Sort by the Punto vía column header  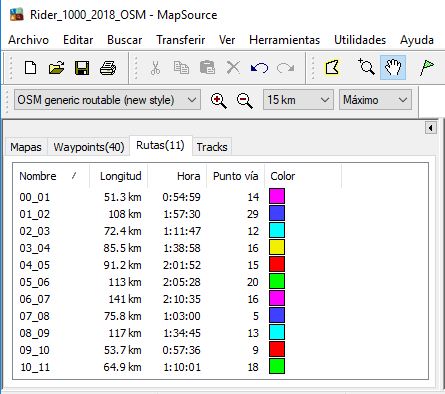235,176
